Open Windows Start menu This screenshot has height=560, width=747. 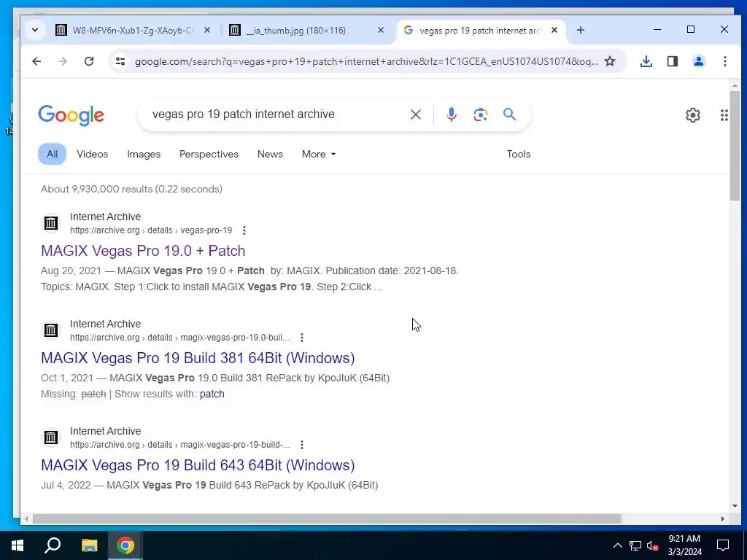pyautogui.click(x=18, y=545)
